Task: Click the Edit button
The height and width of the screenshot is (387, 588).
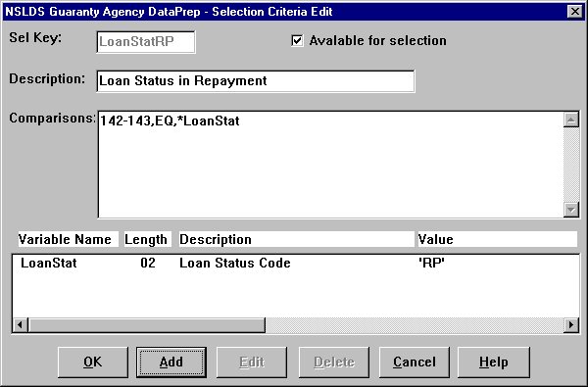Action: click(252, 363)
